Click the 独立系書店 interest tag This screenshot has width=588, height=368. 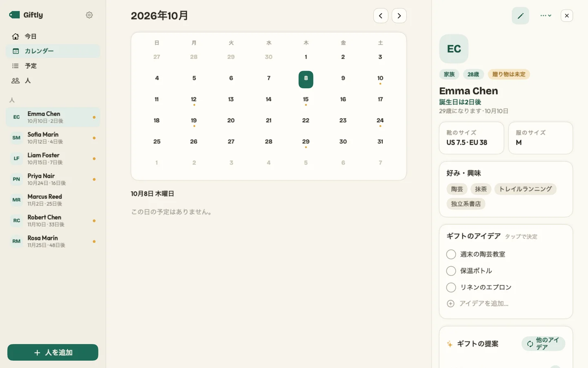466,204
